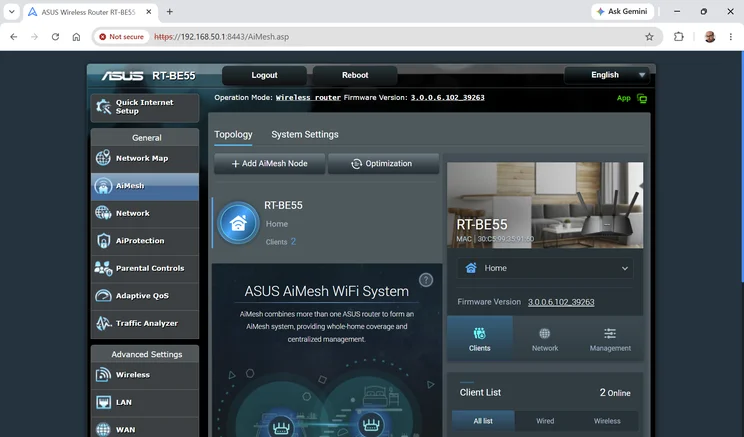Screen dimensions: 744x437
Task: Open Chrome profile avatar
Action: click(710, 37)
